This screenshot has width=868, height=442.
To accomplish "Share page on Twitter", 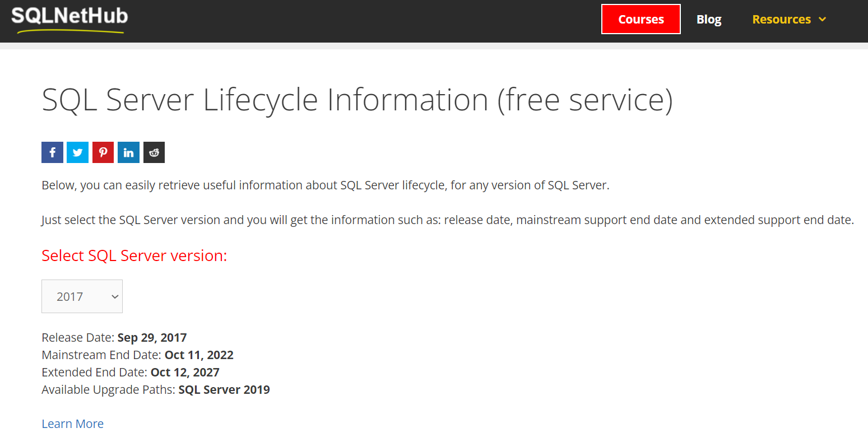I will coord(77,152).
